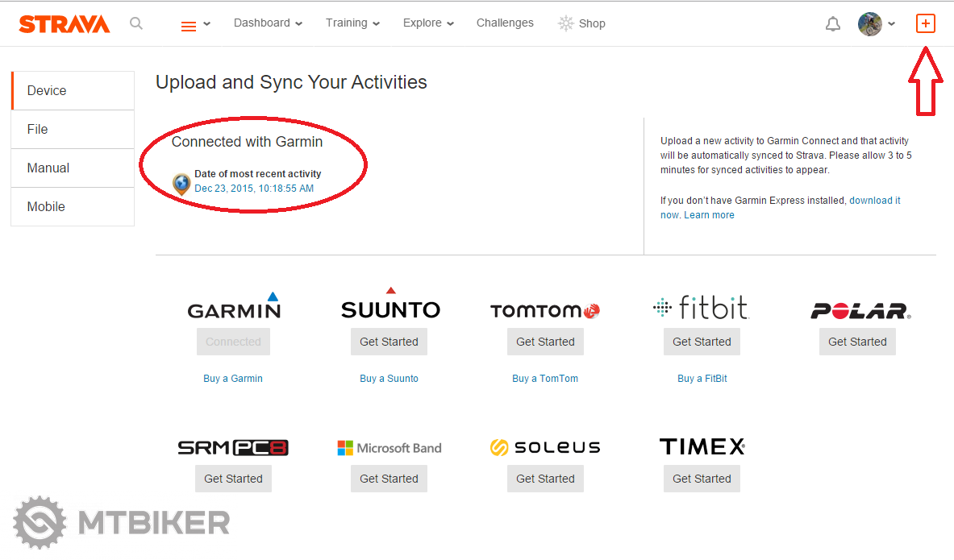
Task: Click the Timex logo
Action: (x=702, y=447)
